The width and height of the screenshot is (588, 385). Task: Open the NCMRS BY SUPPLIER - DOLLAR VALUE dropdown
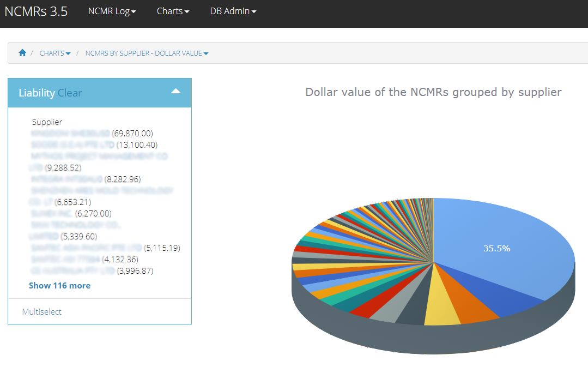[x=147, y=53]
